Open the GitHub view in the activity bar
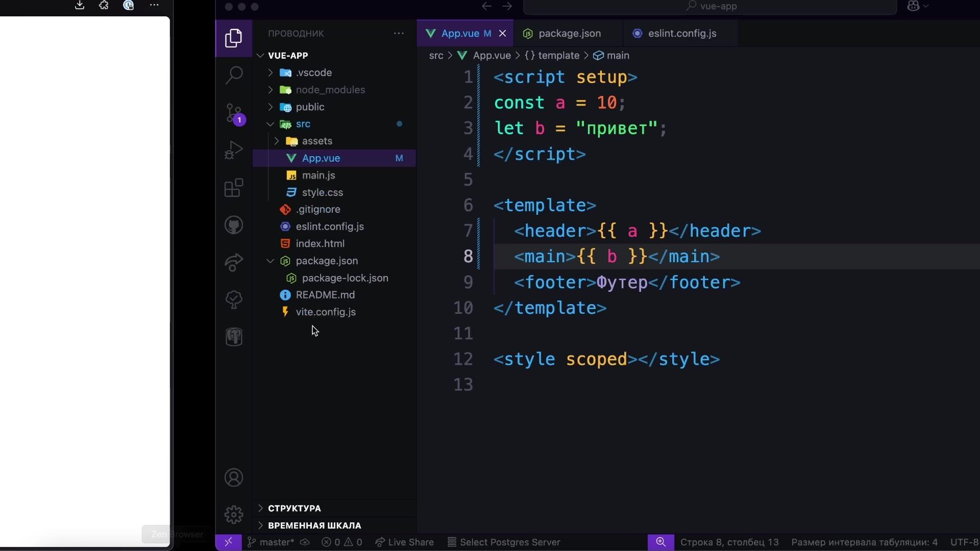This screenshot has width=980, height=551. pyautogui.click(x=234, y=225)
